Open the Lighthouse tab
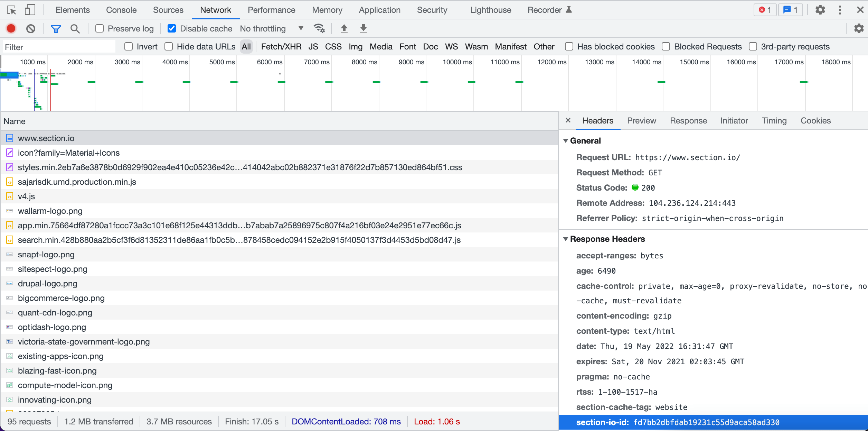 tap(491, 10)
